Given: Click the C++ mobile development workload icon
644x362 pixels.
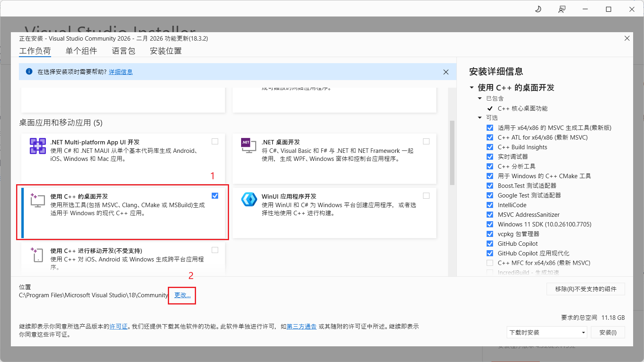Looking at the screenshot, I should (37, 255).
